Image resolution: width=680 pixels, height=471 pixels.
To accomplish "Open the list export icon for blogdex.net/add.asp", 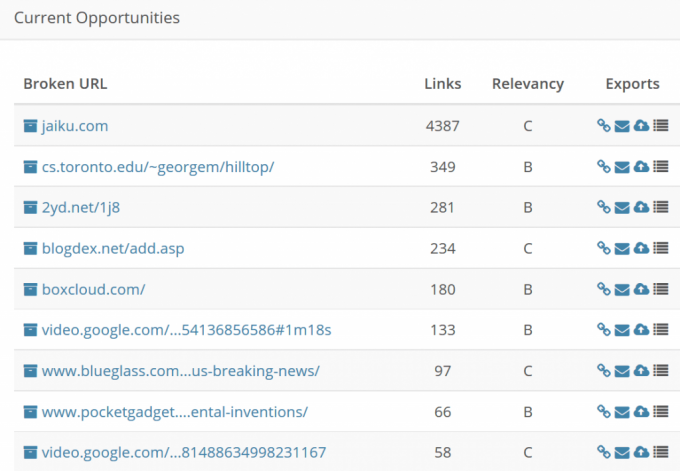I will click(661, 248).
